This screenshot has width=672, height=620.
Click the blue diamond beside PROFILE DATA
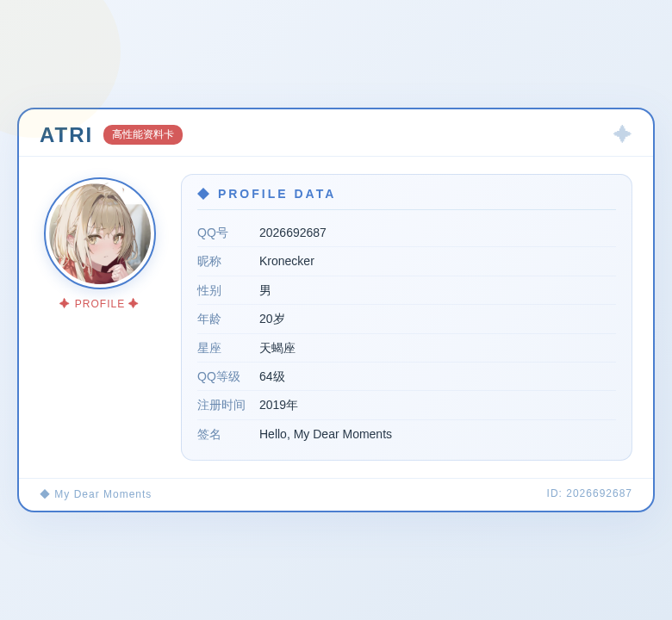[203, 194]
